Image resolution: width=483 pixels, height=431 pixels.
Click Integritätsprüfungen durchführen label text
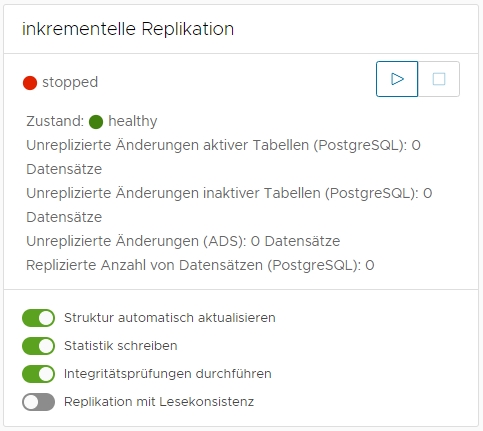(168, 374)
